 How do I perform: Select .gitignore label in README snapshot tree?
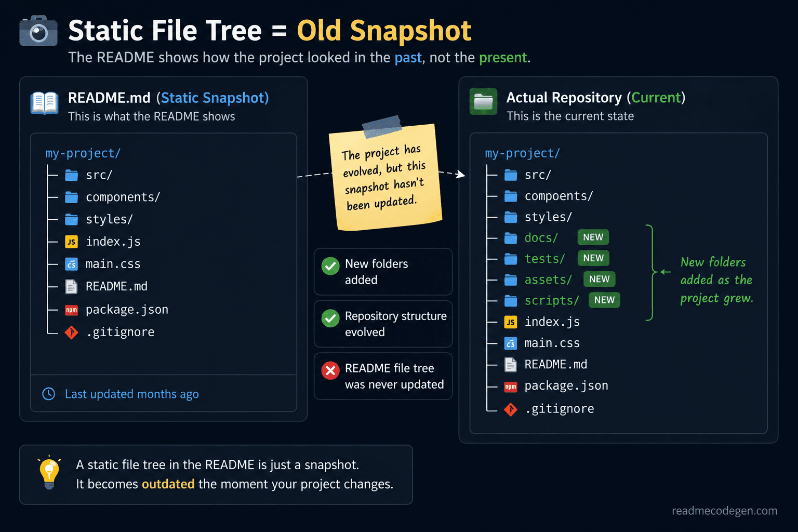(120, 332)
